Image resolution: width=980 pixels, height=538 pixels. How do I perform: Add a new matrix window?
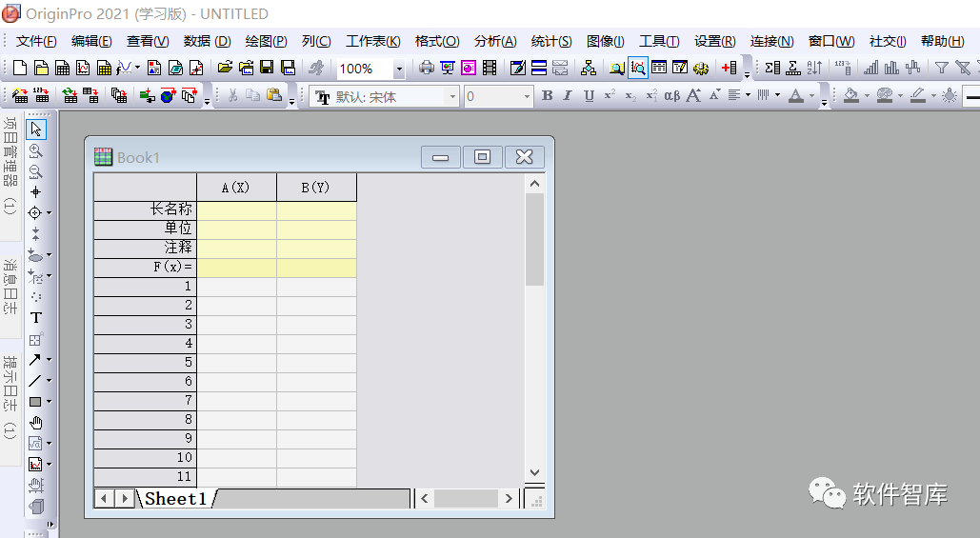pyautogui.click(x=105, y=69)
